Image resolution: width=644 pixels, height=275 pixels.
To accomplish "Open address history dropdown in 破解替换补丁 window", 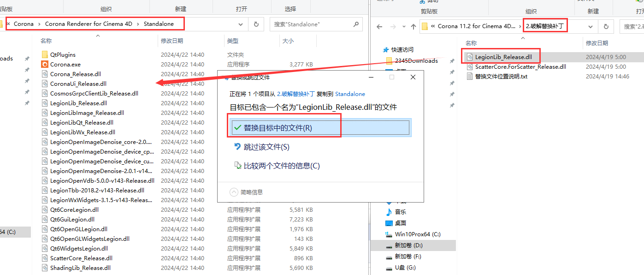I will [591, 27].
